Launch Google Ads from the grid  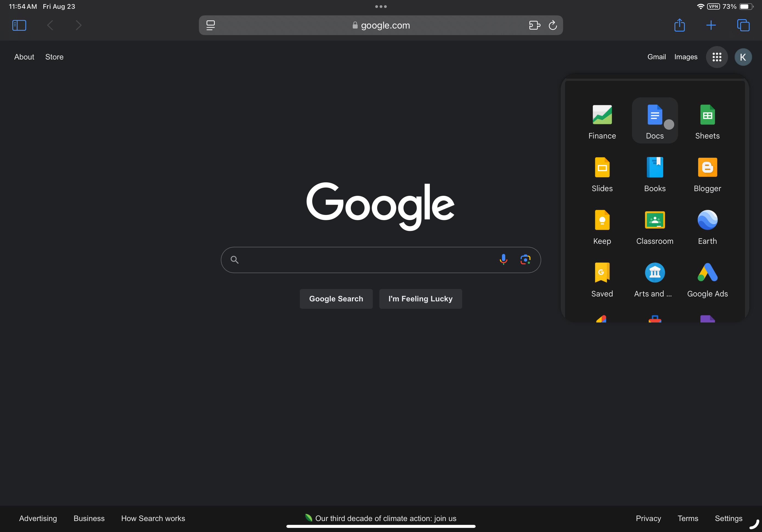(707, 279)
